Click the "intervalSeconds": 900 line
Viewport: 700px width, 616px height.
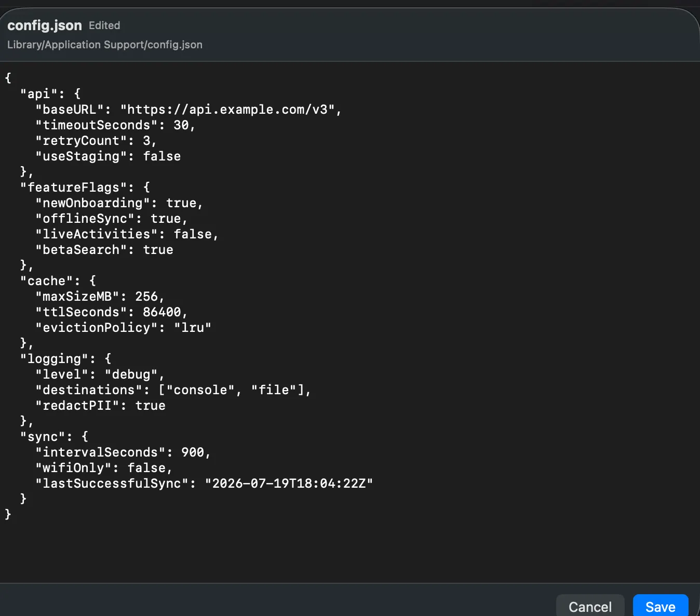pyautogui.click(x=123, y=452)
